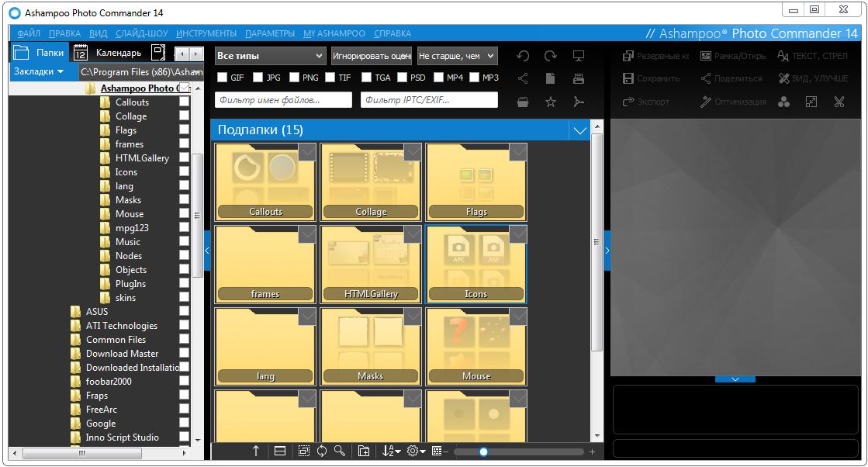
Task: Click the thumbnail size zoom slider handle
Action: click(483, 451)
